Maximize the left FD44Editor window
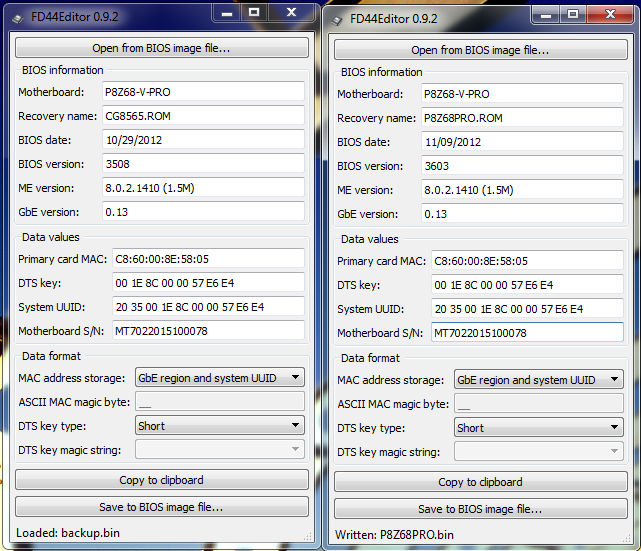641x551 pixels. click(x=254, y=13)
